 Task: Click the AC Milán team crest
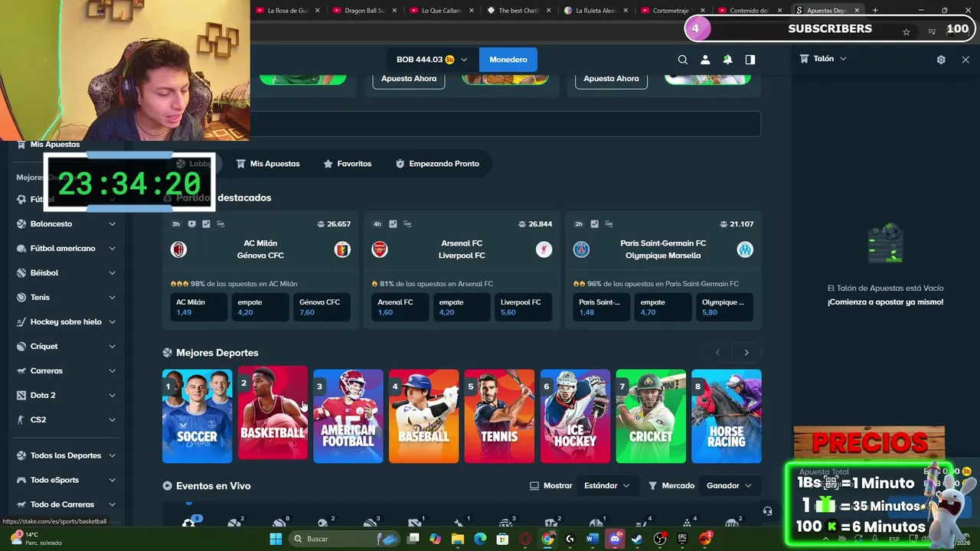[x=178, y=249]
